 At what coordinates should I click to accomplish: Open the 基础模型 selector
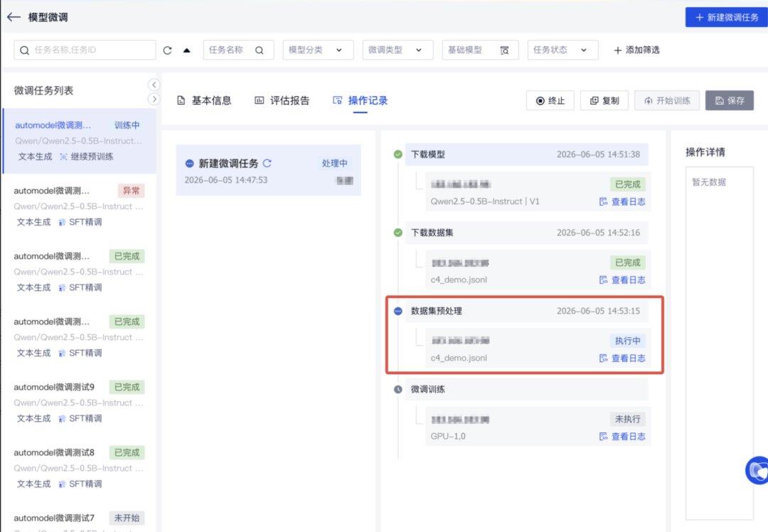pyautogui.click(x=480, y=50)
